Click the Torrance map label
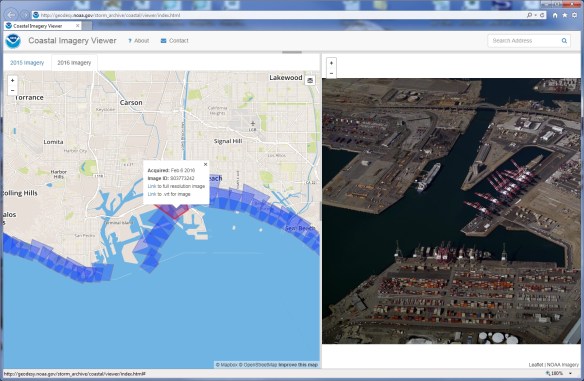This screenshot has width=584, height=381. (x=29, y=98)
